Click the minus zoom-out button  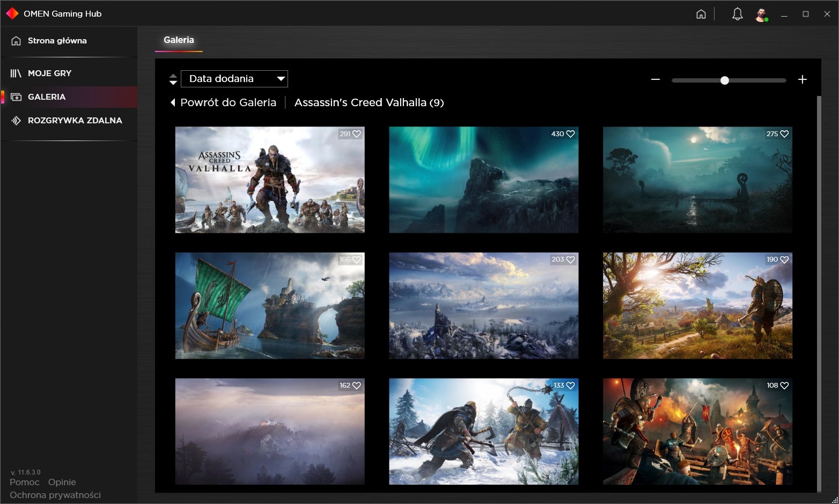point(655,79)
